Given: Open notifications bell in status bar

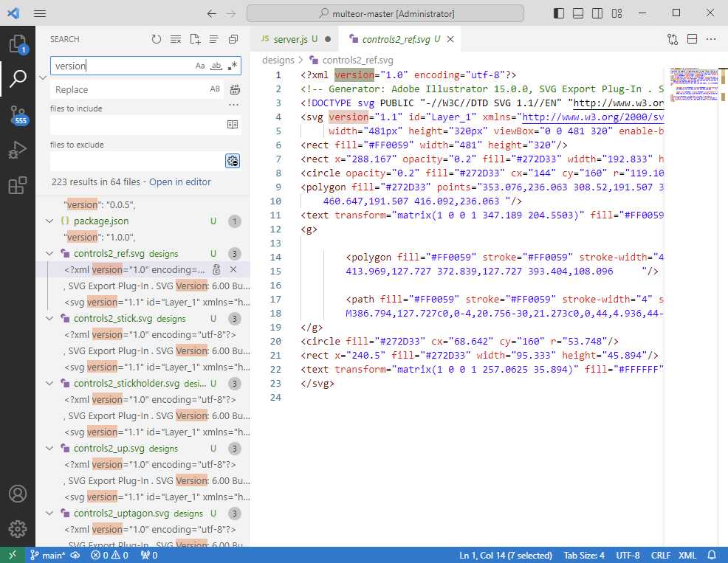Looking at the screenshot, I should (711, 555).
